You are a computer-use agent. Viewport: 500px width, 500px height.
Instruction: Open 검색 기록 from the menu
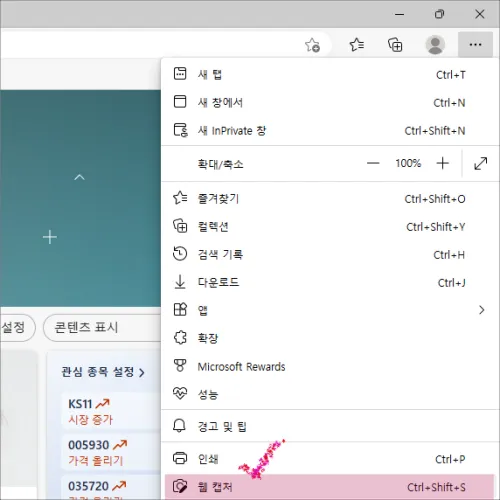(330, 254)
